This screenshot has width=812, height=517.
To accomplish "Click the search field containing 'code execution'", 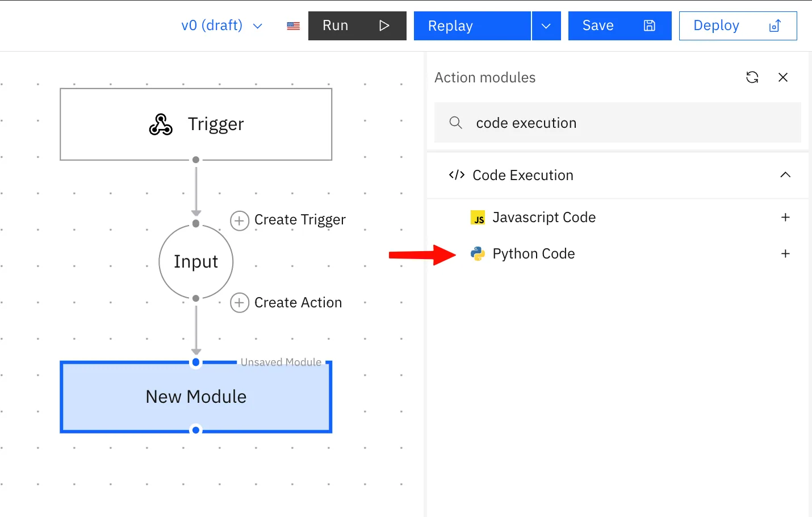I will coord(618,123).
